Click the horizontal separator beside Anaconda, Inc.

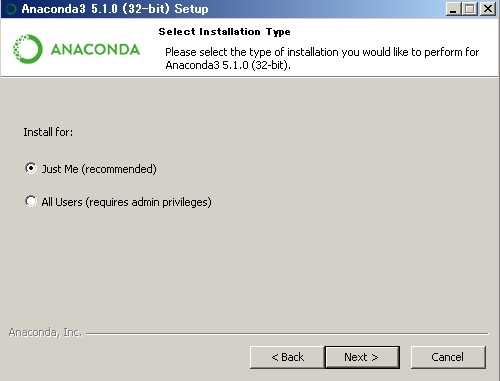tap(287, 333)
